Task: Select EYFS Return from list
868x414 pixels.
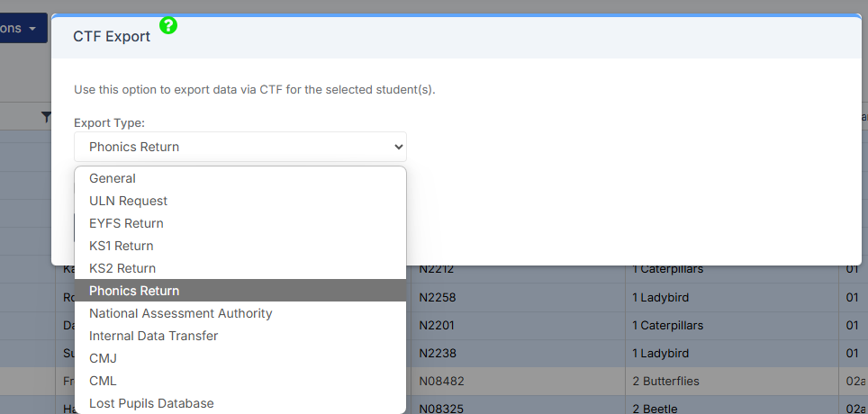Action: tap(126, 223)
